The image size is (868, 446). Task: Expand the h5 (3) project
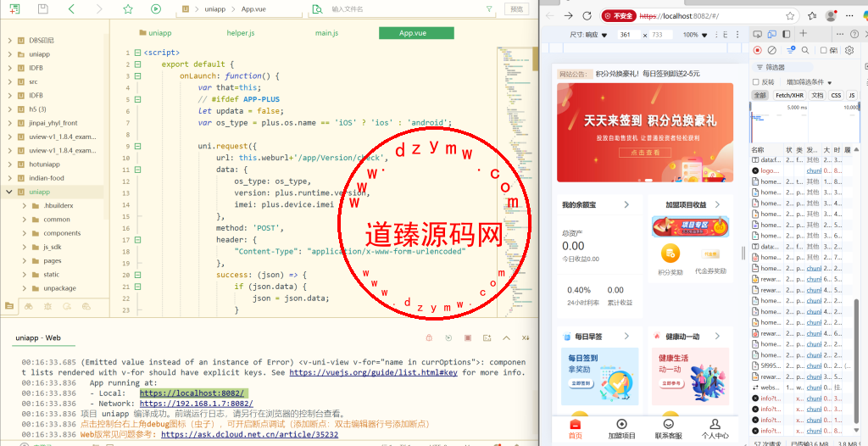[x=9, y=109]
